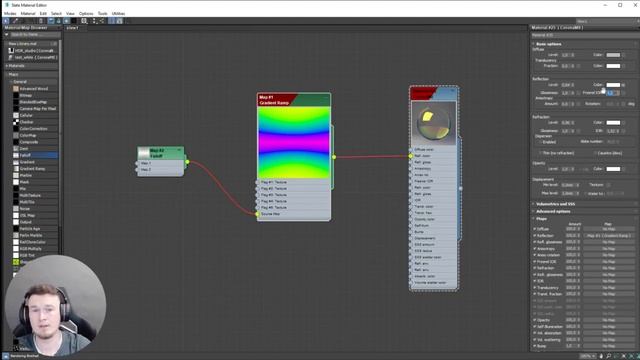Click the Search by Name field
The image size is (640, 360).
(35, 35)
